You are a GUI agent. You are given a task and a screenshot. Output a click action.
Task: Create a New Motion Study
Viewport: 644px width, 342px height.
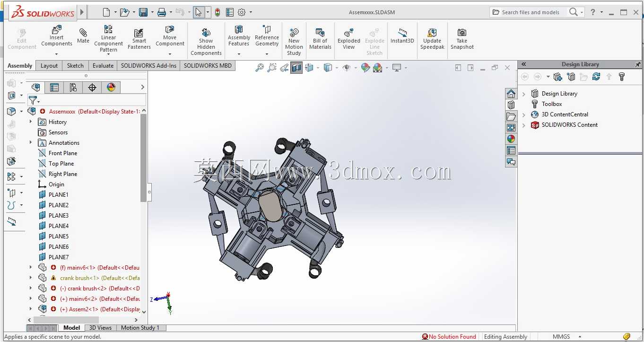294,42
